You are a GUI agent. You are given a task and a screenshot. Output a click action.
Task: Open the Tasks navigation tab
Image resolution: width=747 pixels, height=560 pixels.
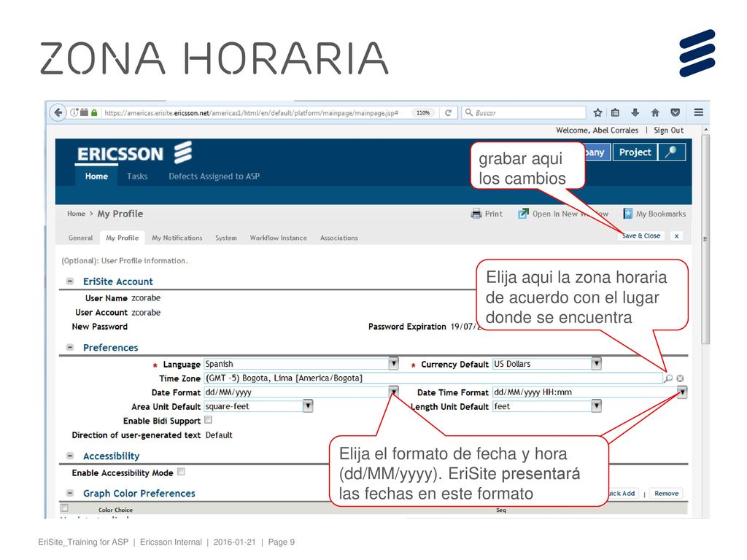tap(137, 176)
